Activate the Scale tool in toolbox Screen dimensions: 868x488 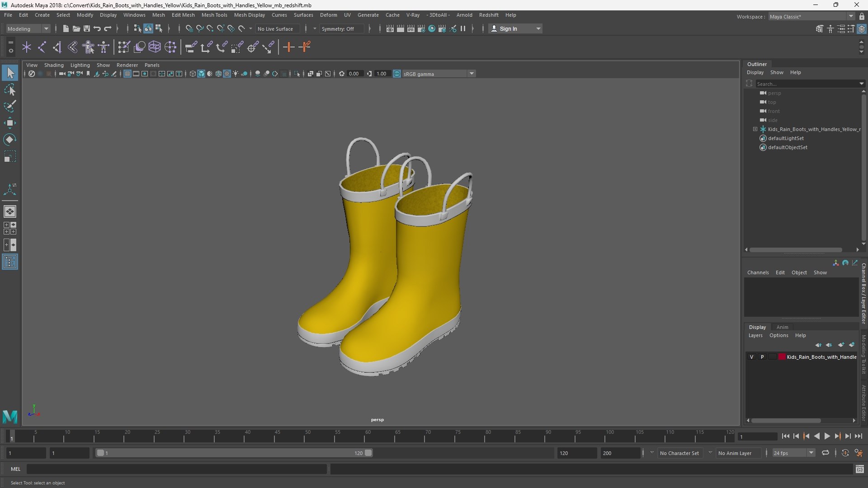coord(10,156)
